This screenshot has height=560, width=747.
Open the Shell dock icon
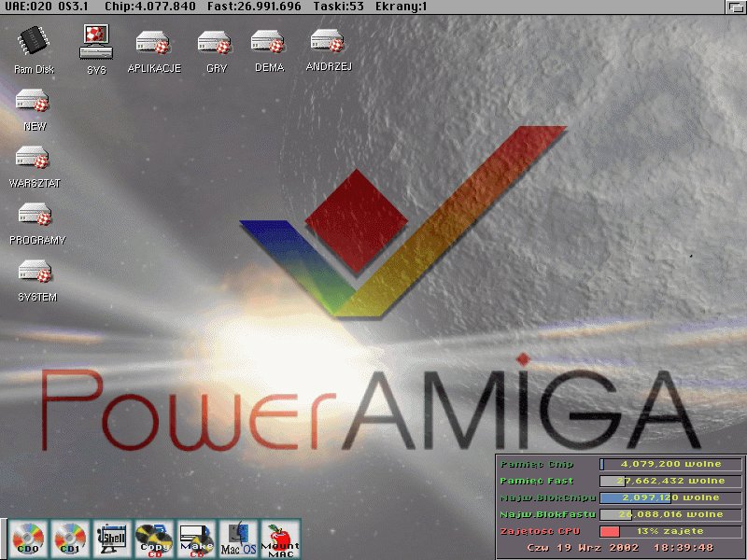pos(112,539)
